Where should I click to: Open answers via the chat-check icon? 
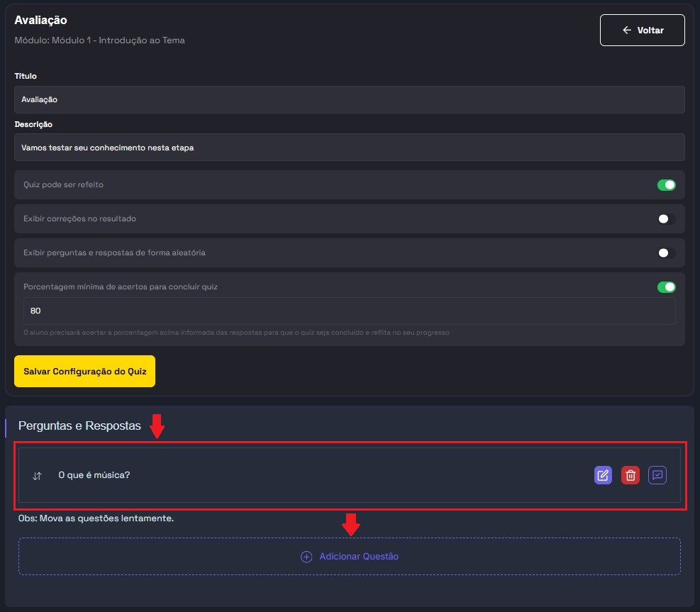[x=657, y=475]
